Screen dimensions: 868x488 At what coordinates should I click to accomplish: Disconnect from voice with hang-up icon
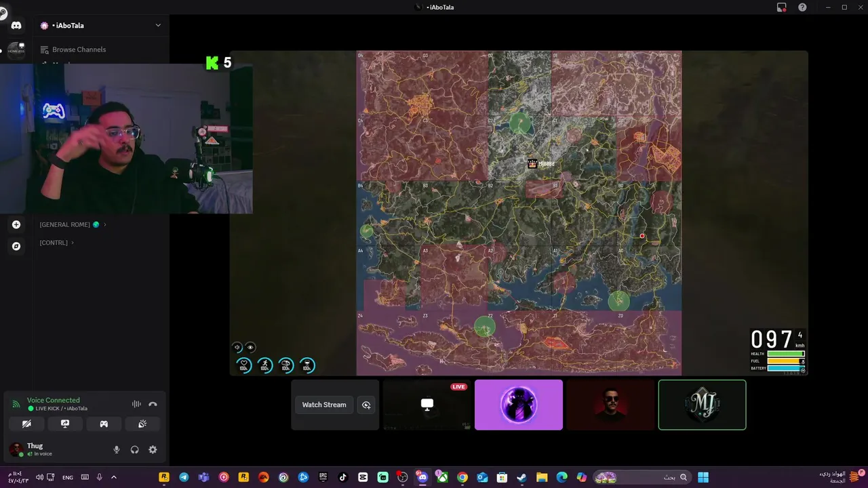[x=153, y=404]
